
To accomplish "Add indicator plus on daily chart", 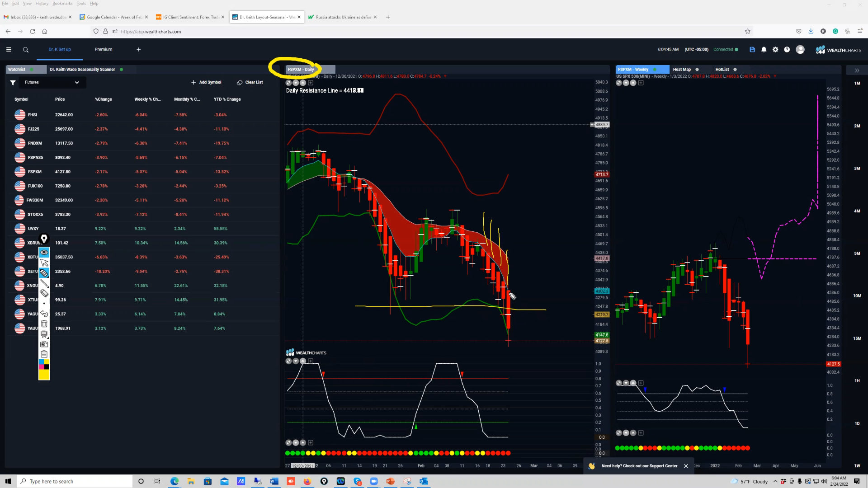I will click(311, 83).
